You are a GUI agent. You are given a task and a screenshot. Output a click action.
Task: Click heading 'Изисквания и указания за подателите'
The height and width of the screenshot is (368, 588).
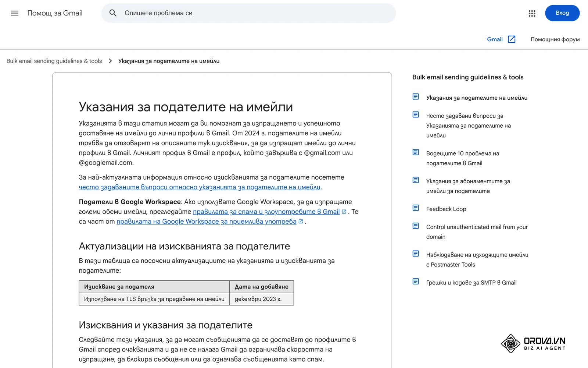(x=166, y=325)
